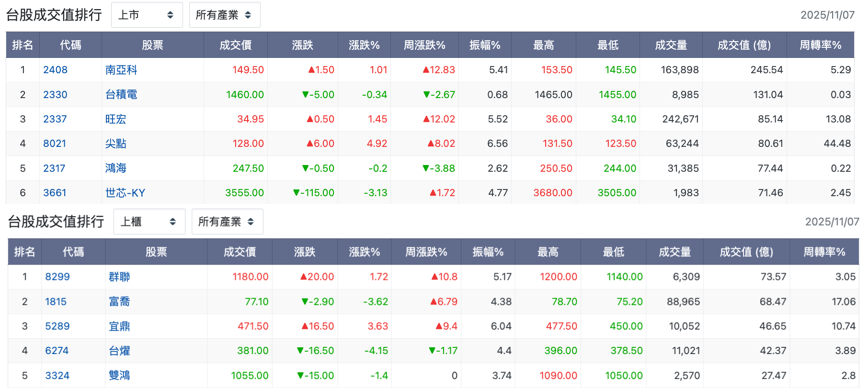Image resolution: width=868 pixels, height=388 pixels.
Task: Click stock code 1815
Action: click(x=56, y=302)
